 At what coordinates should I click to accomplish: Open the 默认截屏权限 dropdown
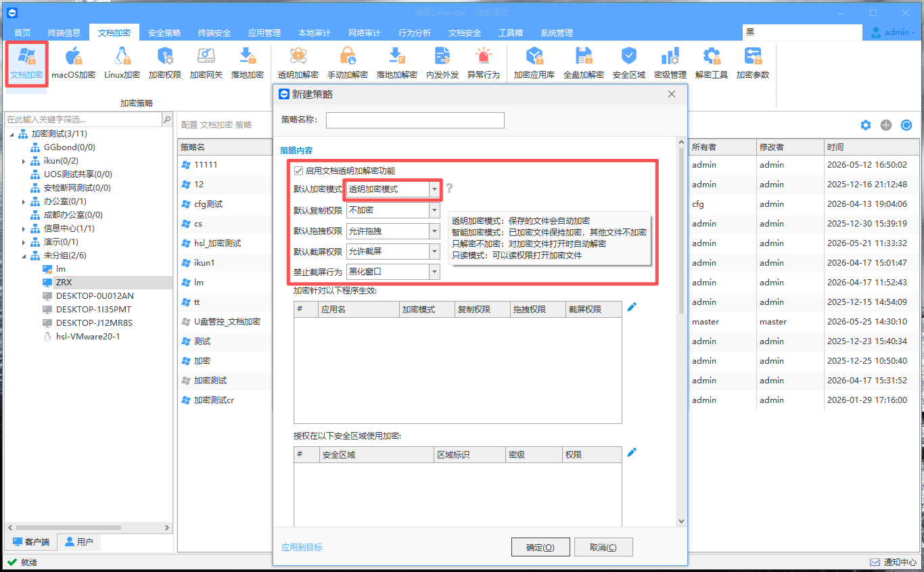[x=393, y=252]
